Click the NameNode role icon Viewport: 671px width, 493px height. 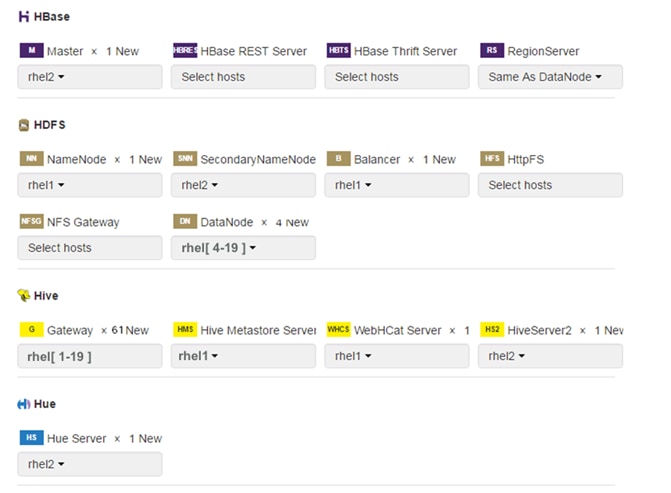pyautogui.click(x=31, y=159)
